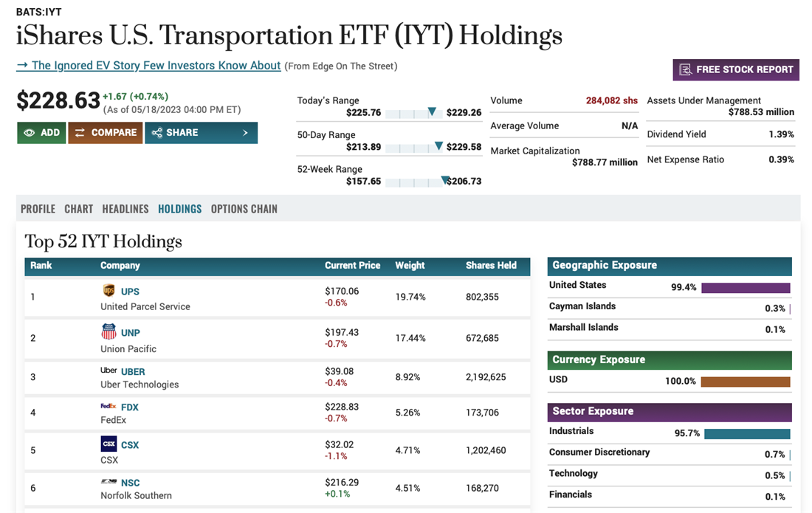Click the United States purple exposure bar
This screenshot has height=513, width=812.
(746, 288)
